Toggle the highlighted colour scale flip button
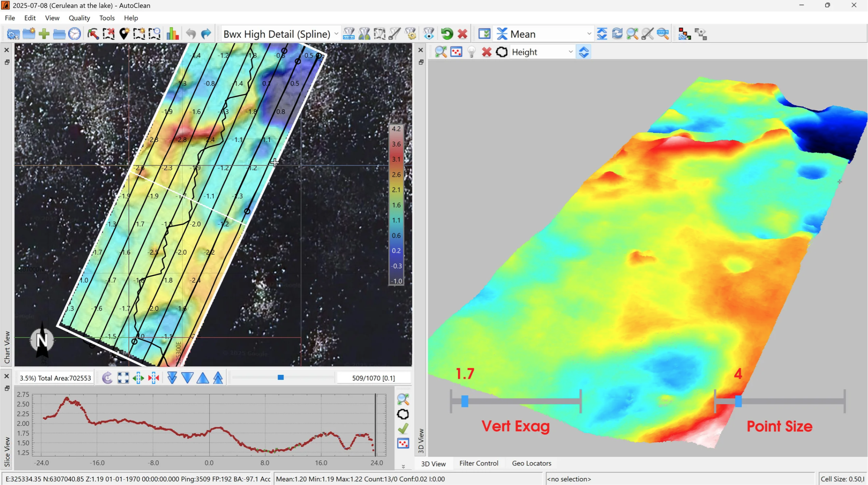Viewport: 868px width, 485px height. point(584,52)
